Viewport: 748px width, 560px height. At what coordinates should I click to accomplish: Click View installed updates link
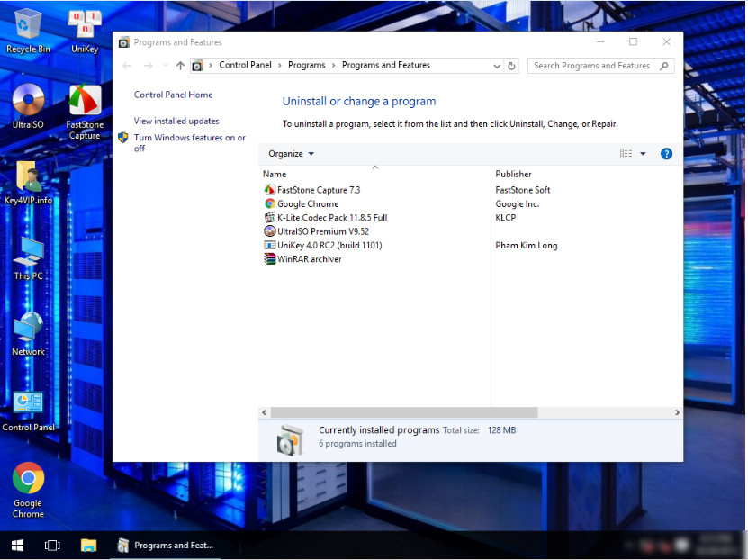176,121
